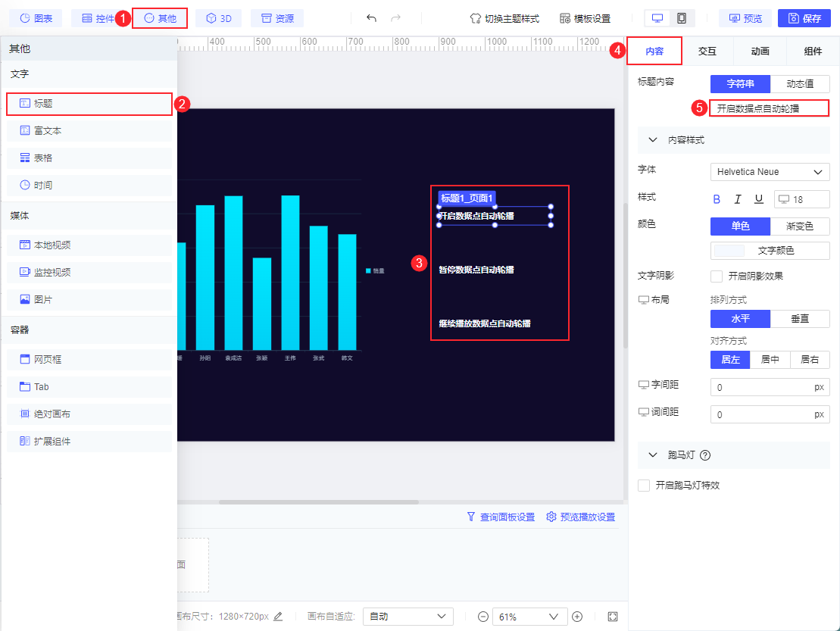Open 查询面板设置 query panel settings
The height and width of the screenshot is (631, 840).
click(x=501, y=517)
